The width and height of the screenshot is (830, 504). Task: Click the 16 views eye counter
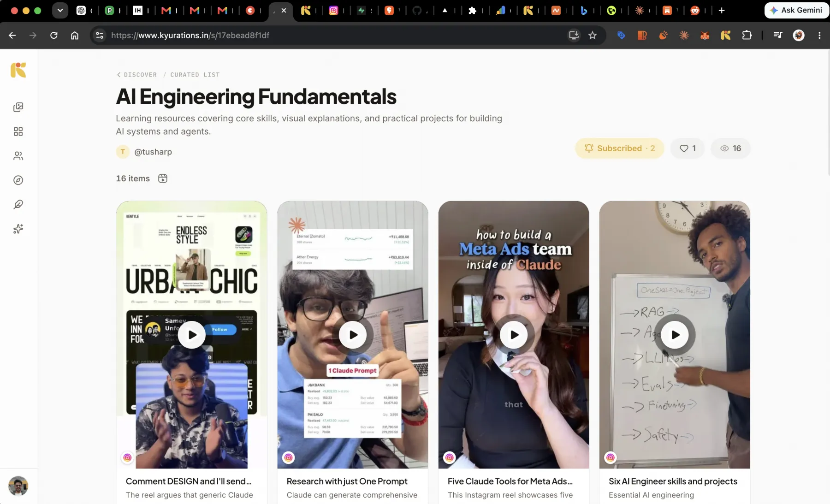[x=730, y=148]
